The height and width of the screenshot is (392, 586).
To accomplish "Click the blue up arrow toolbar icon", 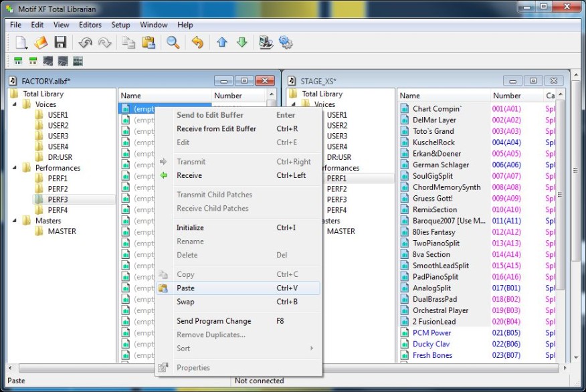I will coord(222,42).
